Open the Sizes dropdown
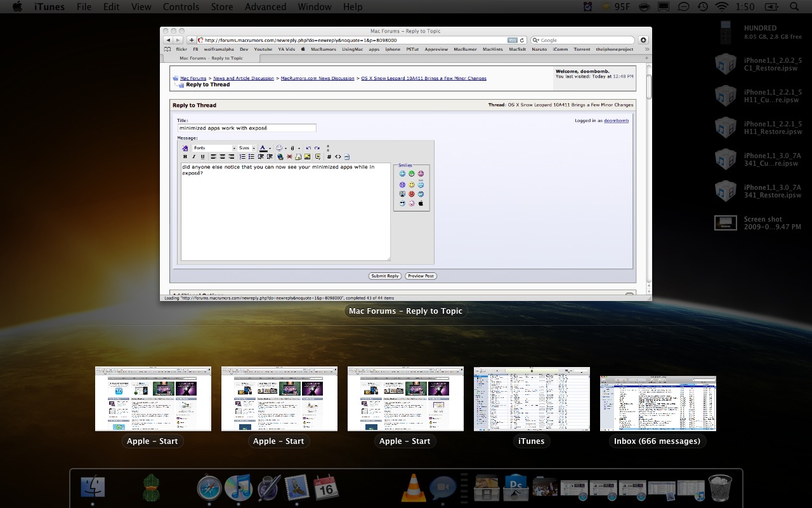The height and width of the screenshot is (508, 812). click(x=247, y=148)
